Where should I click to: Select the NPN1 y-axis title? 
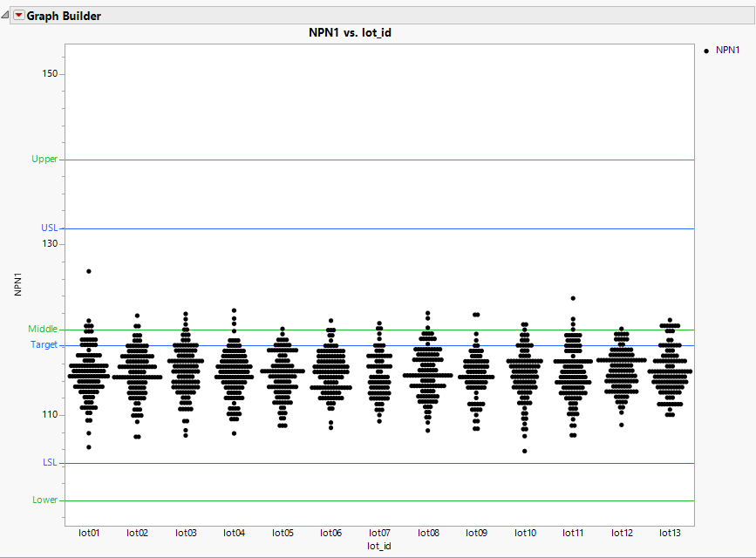tap(17, 284)
